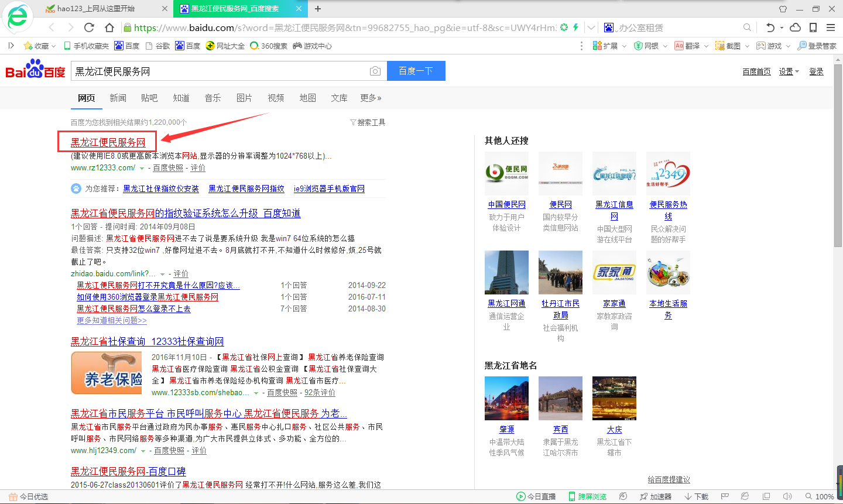Expand dropdown arrow beside www.hlj12349.com
The width and height of the screenshot is (843, 504).
[x=143, y=451]
